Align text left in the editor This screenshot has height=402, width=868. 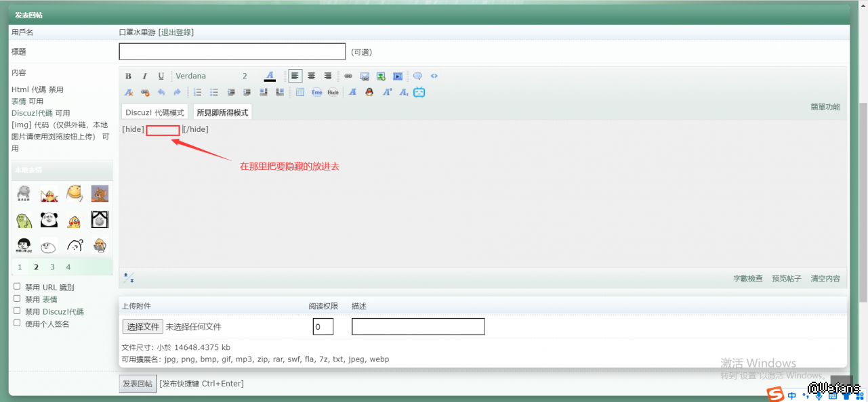[x=295, y=76]
